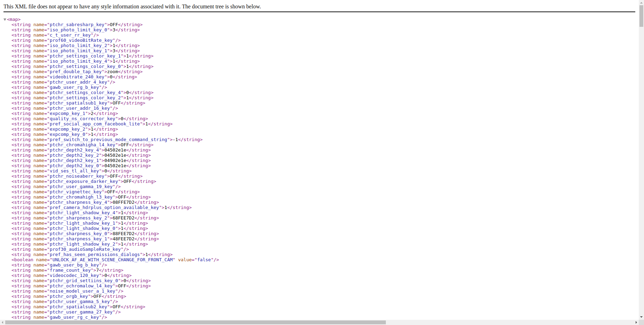This screenshot has width=644, height=325.
Task: Select the ptchr_noiseaberr_key line
Action: 77,176
